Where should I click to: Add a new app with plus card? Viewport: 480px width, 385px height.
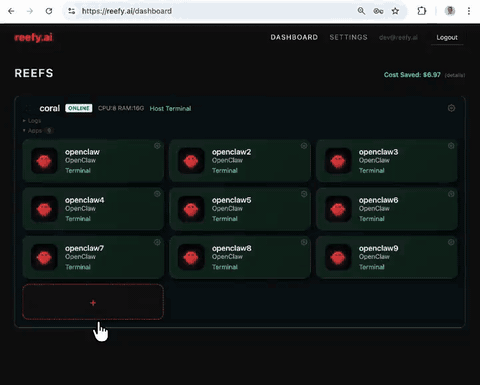[x=93, y=302]
